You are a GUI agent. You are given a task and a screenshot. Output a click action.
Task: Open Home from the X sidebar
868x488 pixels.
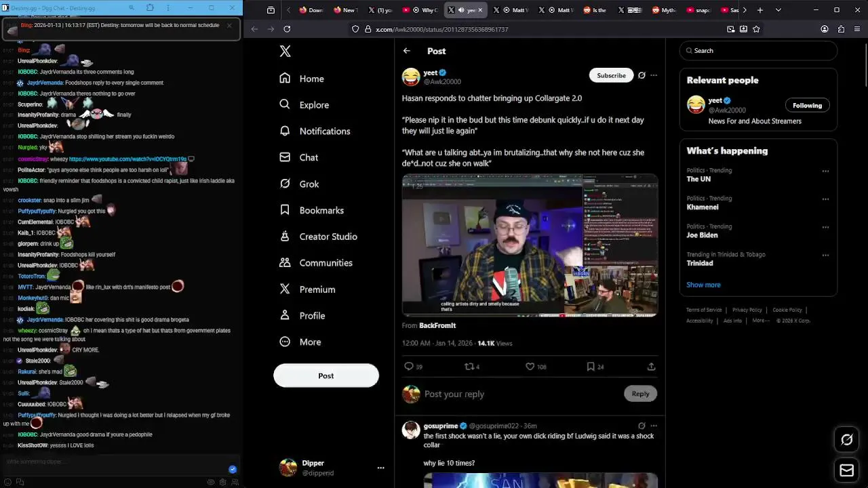point(302,79)
